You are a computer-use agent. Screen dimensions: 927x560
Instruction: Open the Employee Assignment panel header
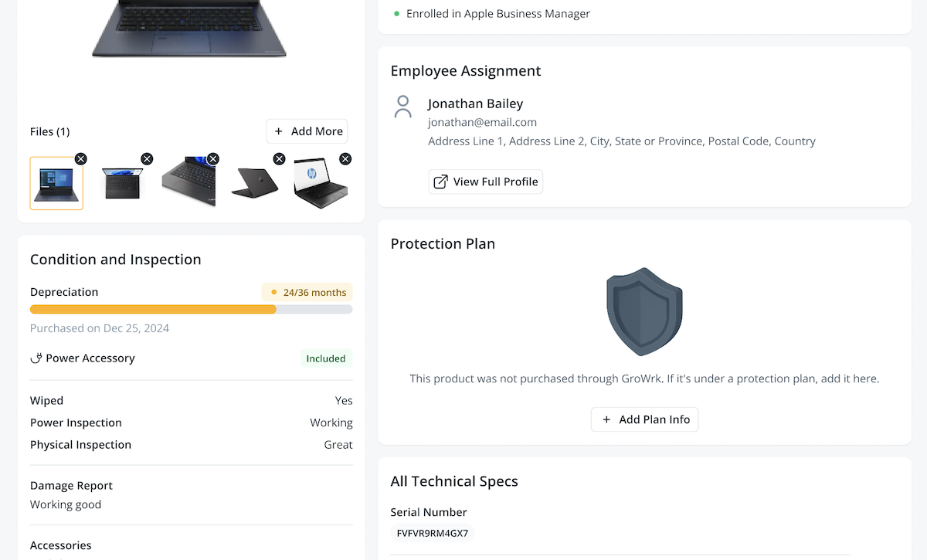click(x=465, y=70)
